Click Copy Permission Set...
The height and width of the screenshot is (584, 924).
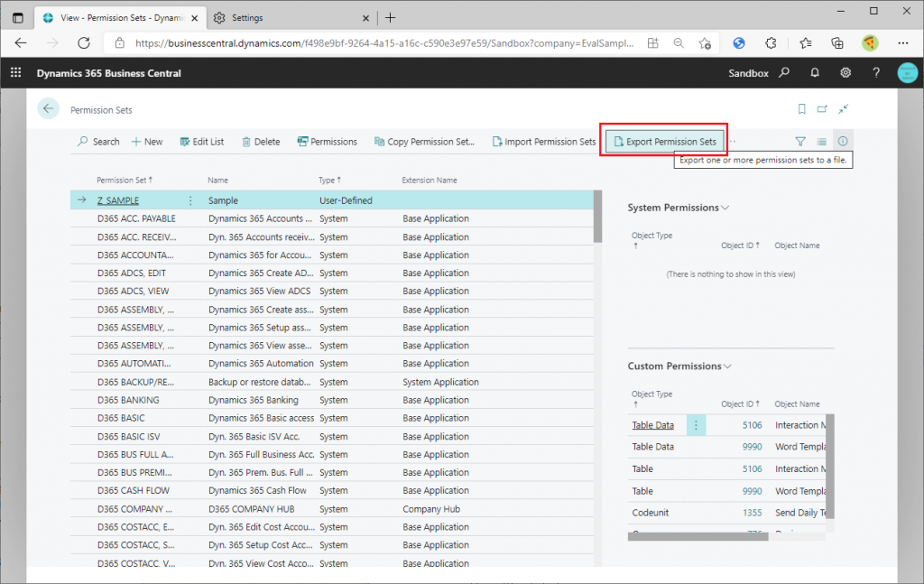tap(424, 142)
